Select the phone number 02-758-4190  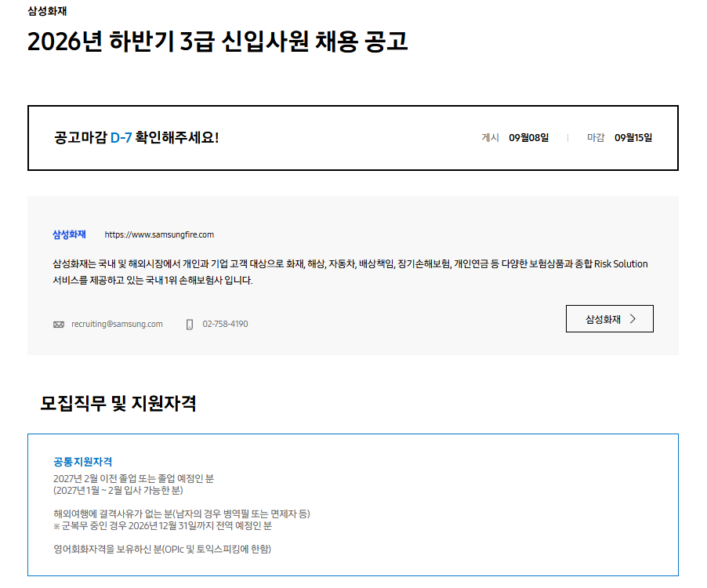225,324
